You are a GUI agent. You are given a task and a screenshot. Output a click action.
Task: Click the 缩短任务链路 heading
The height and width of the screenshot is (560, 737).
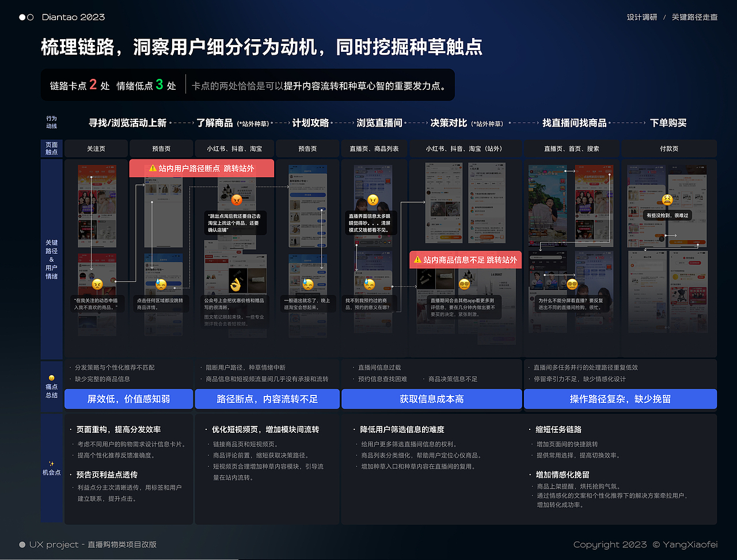[559, 429]
